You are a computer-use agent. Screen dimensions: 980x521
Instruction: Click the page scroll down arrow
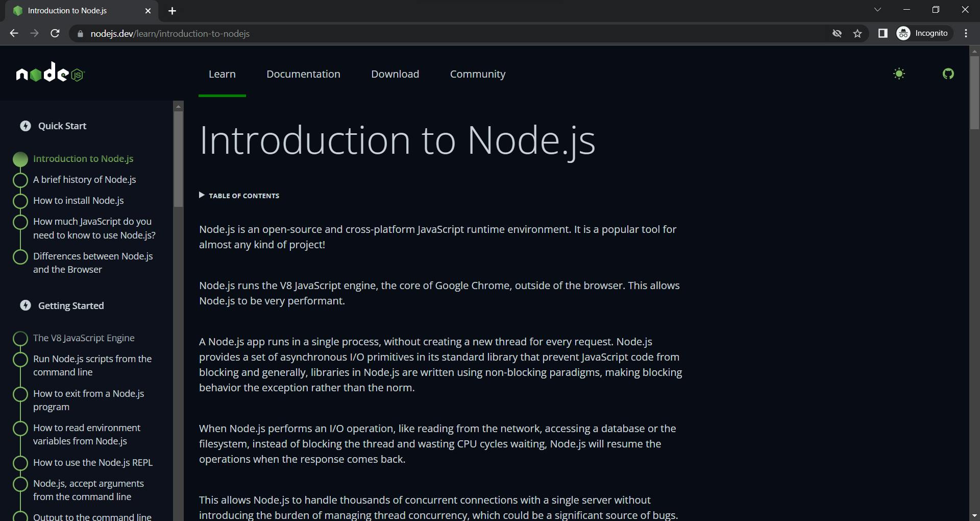(x=974, y=516)
